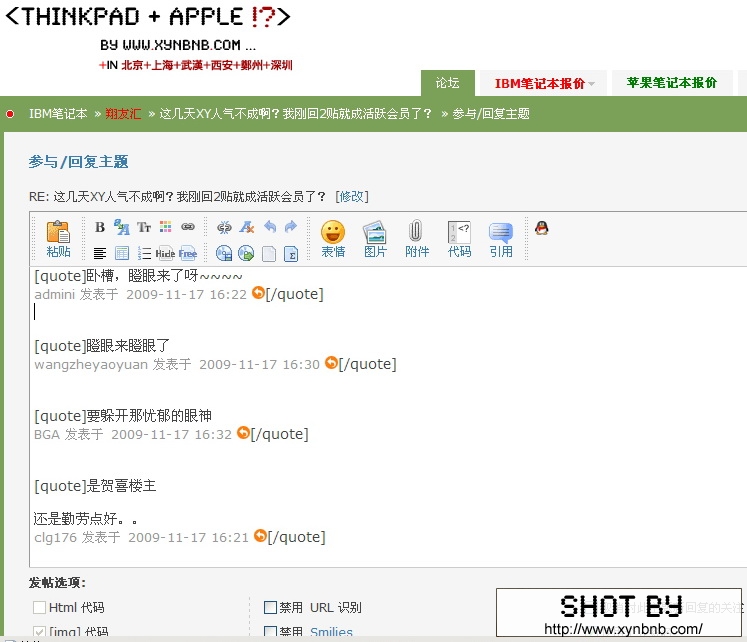The height and width of the screenshot is (642, 747).
Task: Enable the Html 代码 checkbox
Action: point(39,607)
